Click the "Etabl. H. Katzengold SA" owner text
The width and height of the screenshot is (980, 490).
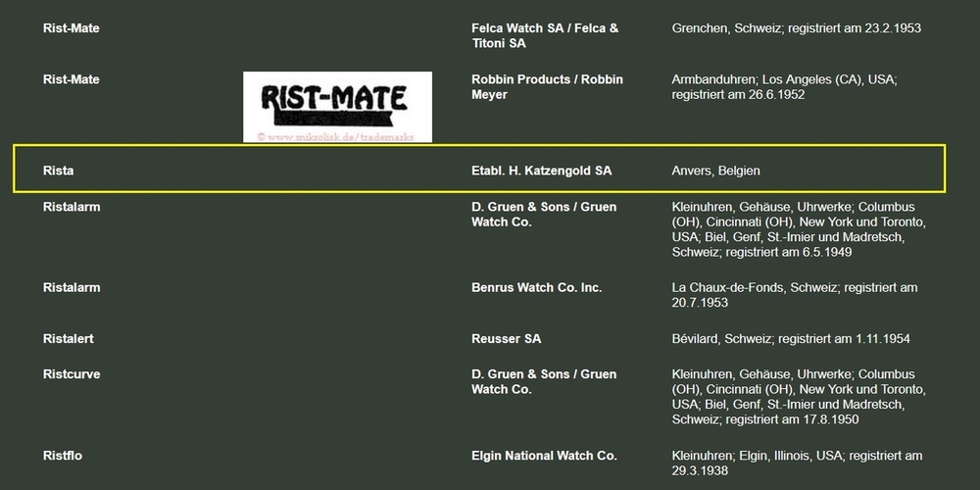point(541,171)
